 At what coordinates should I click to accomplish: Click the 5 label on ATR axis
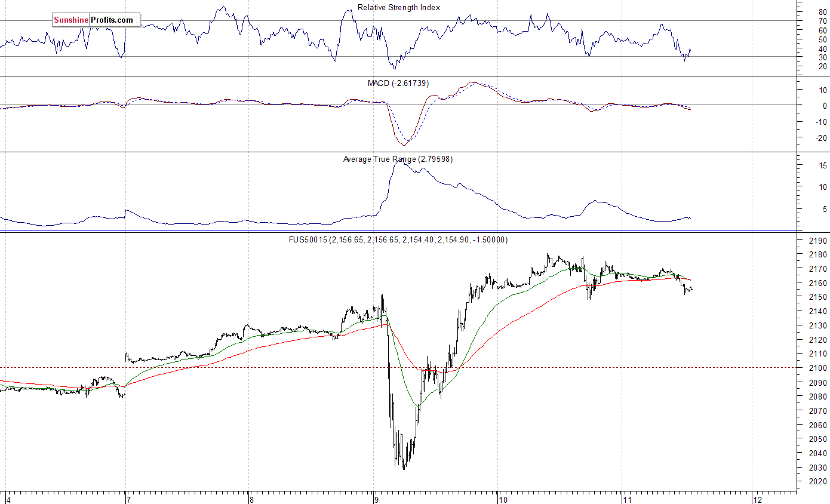click(825, 209)
